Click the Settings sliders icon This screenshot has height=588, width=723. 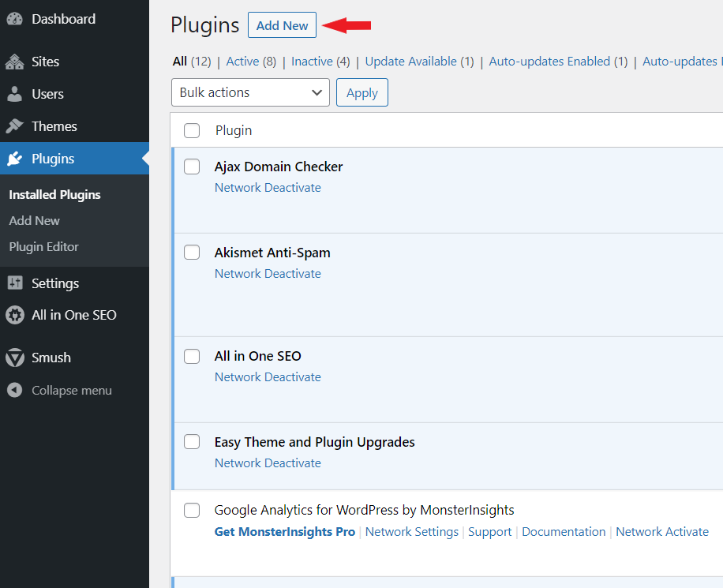point(15,283)
